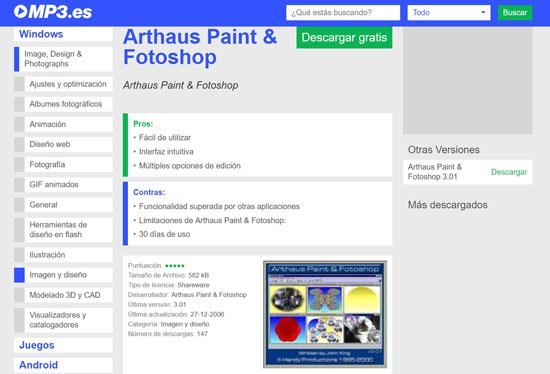Download Arthaus Paint & Fotoshop 3.01 version
This screenshot has height=374, width=550.
click(509, 172)
